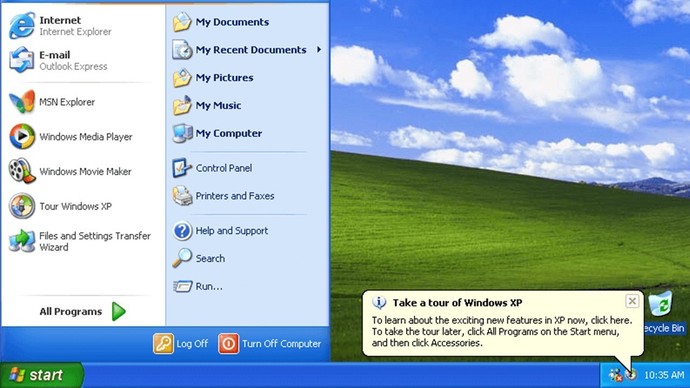
Task: Click the Log Off label
Action: tap(192, 344)
